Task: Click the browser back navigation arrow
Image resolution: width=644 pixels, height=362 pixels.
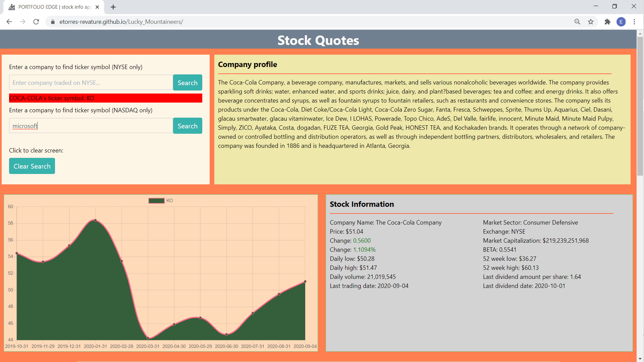Action: 10,22
